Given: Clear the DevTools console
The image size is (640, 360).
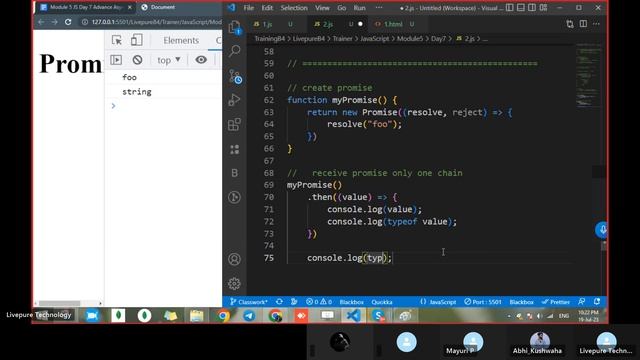Looking at the screenshot, I should tap(138, 60).
